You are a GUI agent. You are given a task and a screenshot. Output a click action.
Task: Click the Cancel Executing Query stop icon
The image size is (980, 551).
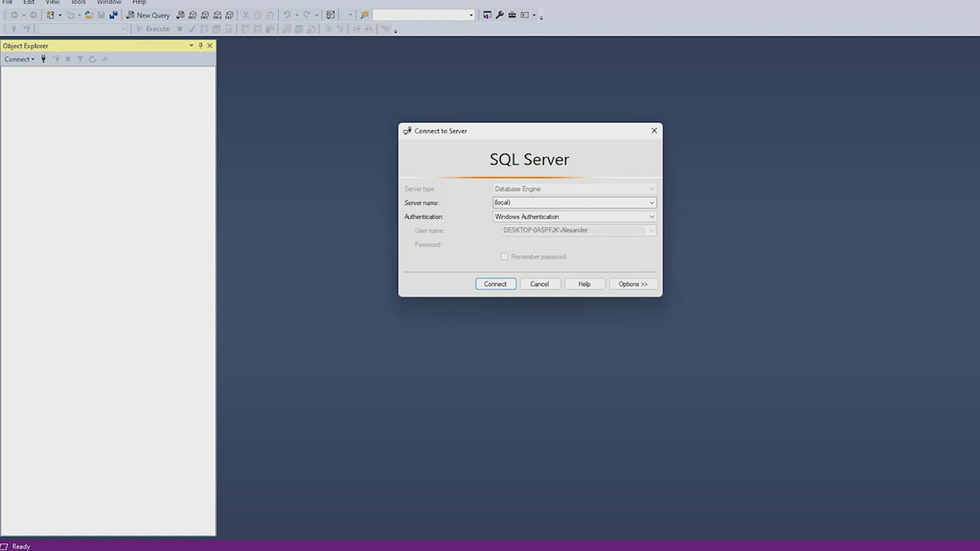[180, 29]
